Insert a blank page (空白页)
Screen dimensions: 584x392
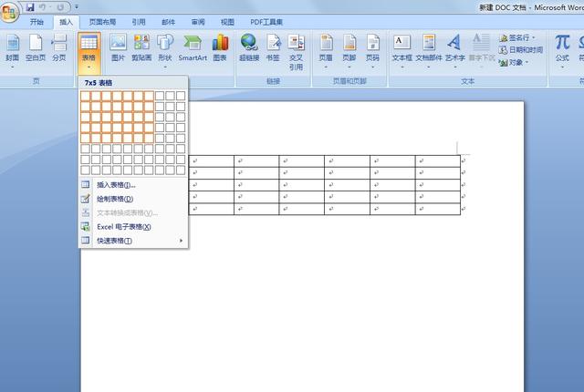(x=36, y=47)
